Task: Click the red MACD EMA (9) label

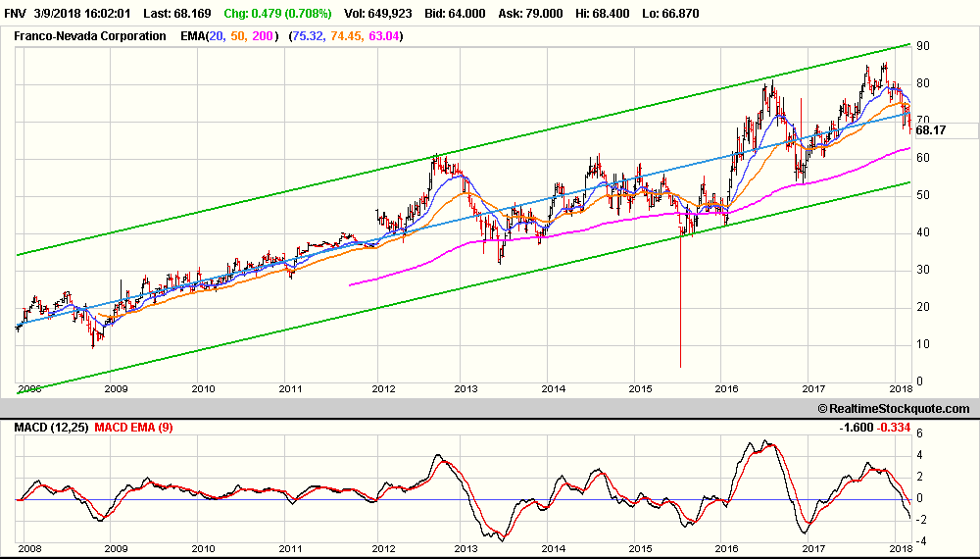Action: coord(133,428)
